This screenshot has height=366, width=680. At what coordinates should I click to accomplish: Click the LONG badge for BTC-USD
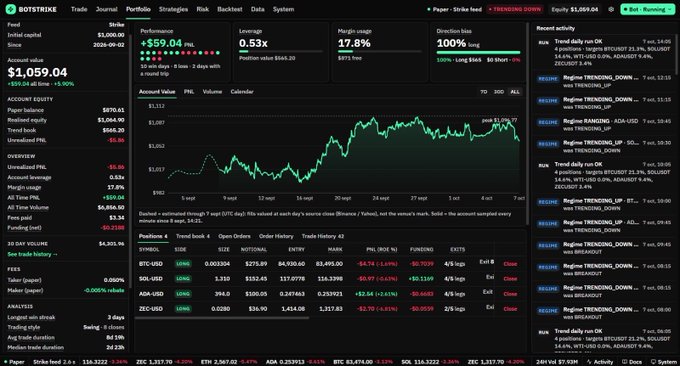click(x=183, y=264)
